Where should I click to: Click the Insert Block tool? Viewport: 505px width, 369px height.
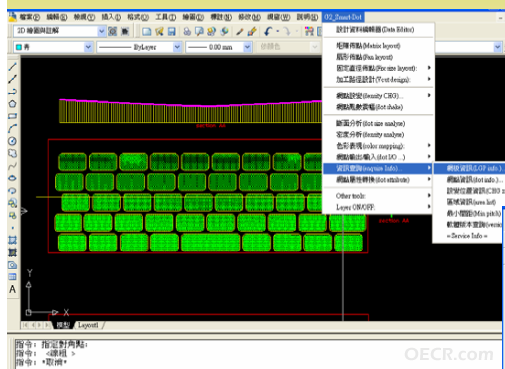(x=12, y=203)
